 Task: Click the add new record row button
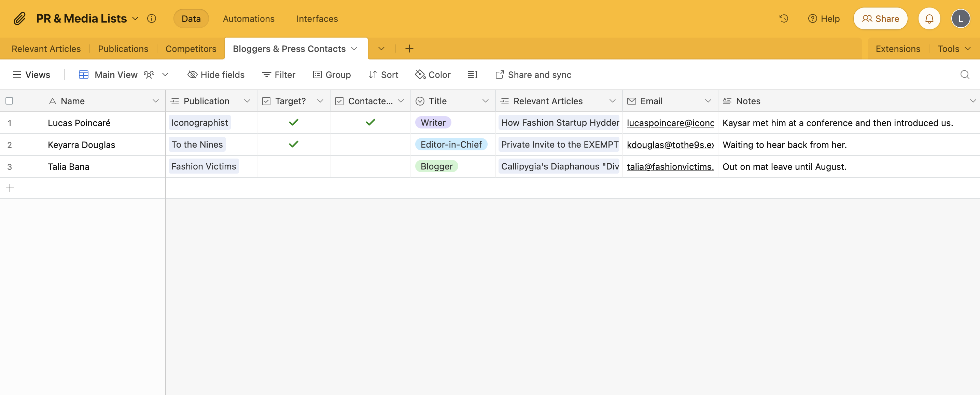(x=9, y=188)
